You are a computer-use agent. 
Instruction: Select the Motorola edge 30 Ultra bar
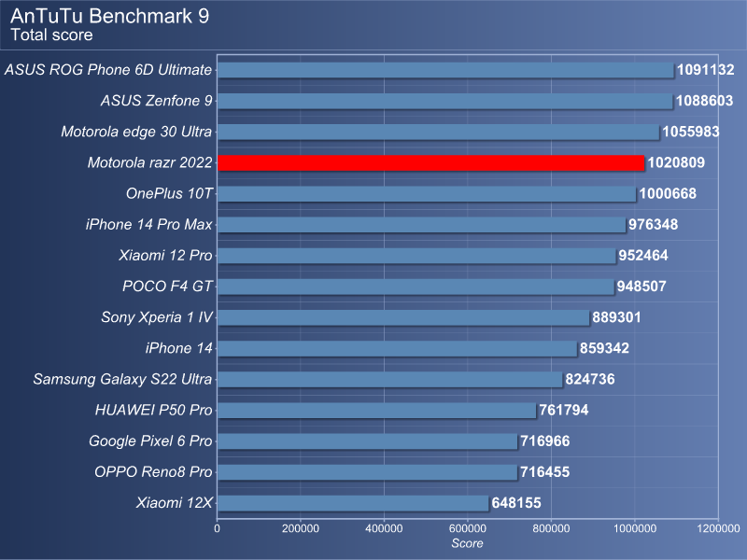click(x=438, y=132)
